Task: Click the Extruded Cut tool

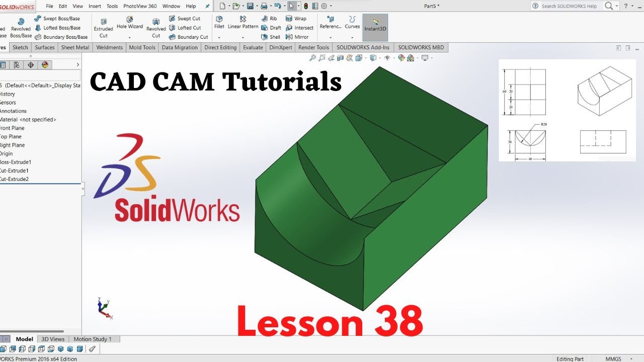Action: coord(103,28)
